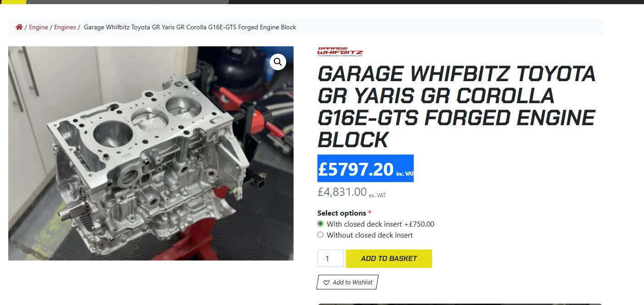Choose the Without closed deck insert radio button

coord(321,235)
